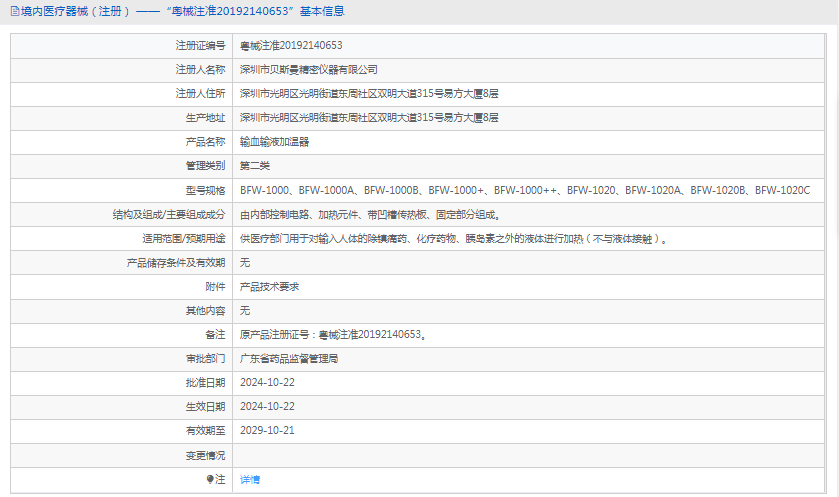The image size is (839, 497).
Task: Click the document icon in the page header
Action: (x=14, y=11)
